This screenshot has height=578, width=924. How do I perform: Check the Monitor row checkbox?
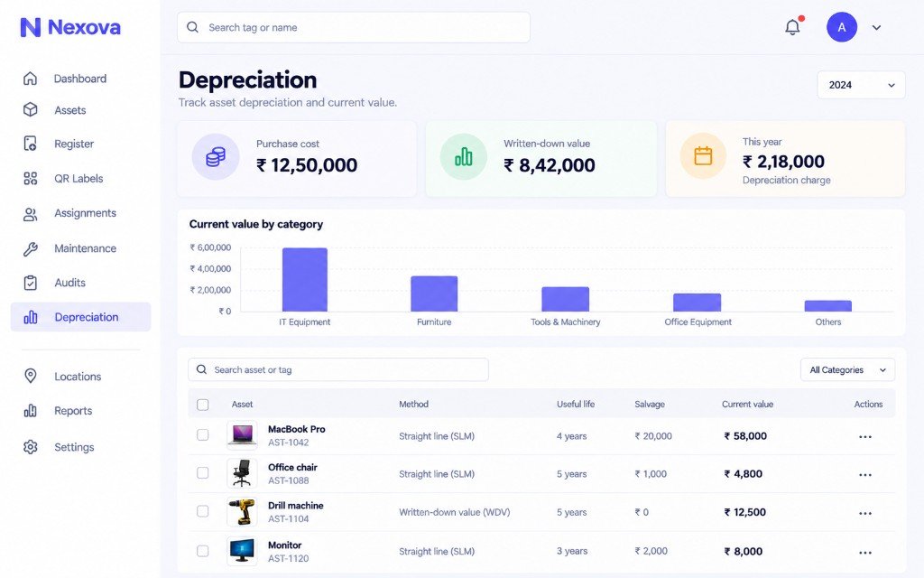(x=203, y=551)
